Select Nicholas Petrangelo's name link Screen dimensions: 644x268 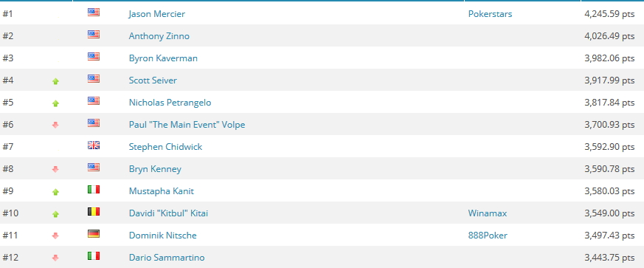click(x=170, y=103)
